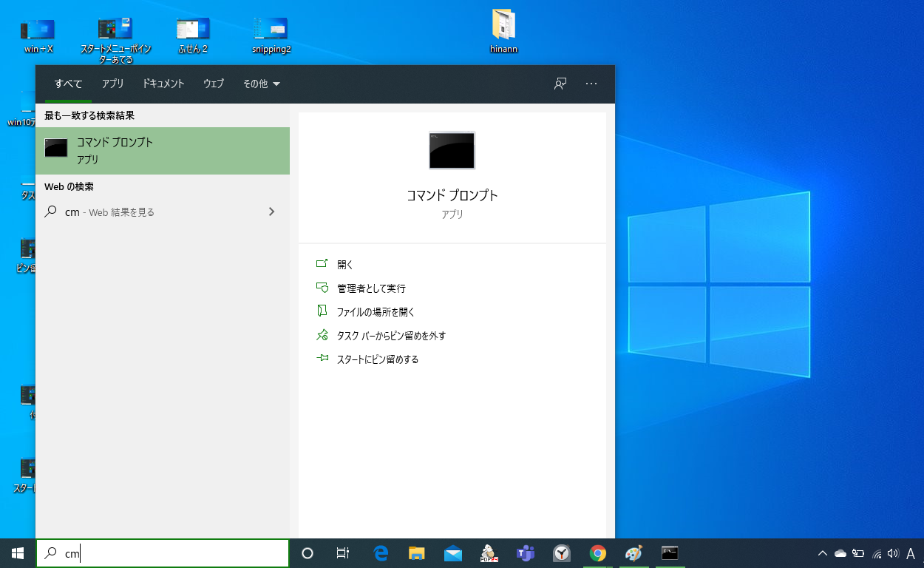Switch to Google Chrome in taskbar
This screenshot has width=924, height=568.
pyautogui.click(x=598, y=553)
